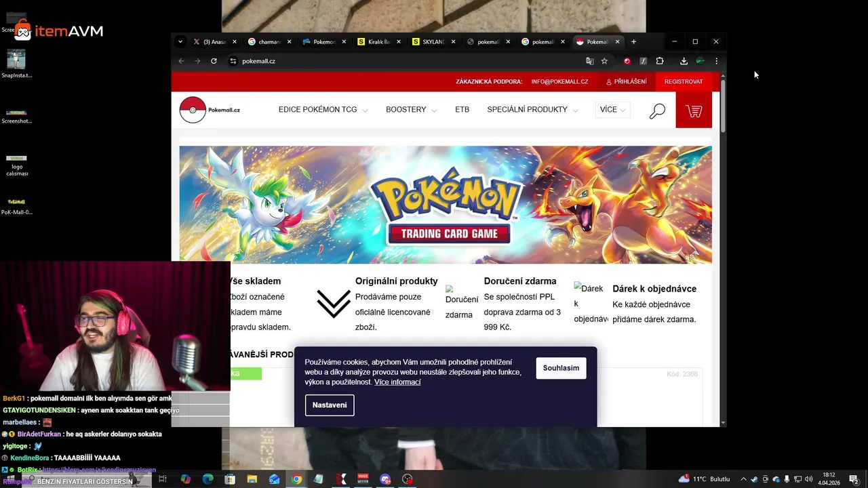Click the Chrome icon in taskbar
Image resolution: width=868 pixels, height=488 pixels.
click(x=296, y=479)
